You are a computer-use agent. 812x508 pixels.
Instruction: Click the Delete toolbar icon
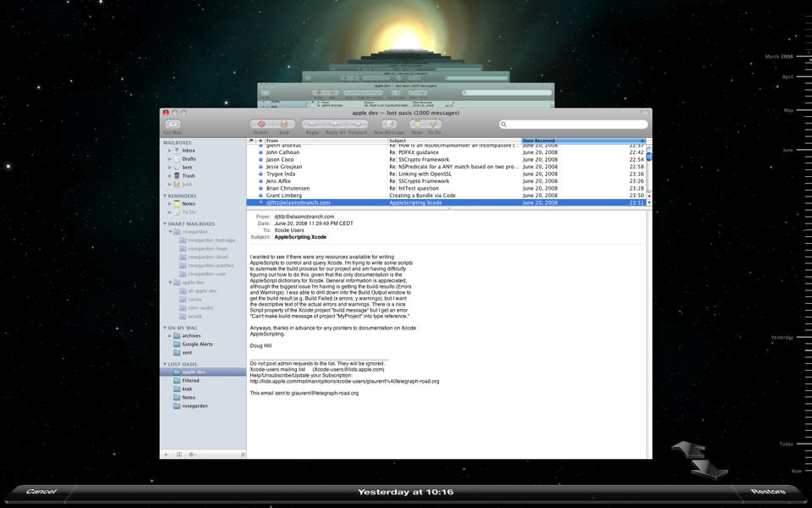pyautogui.click(x=261, y=124)
